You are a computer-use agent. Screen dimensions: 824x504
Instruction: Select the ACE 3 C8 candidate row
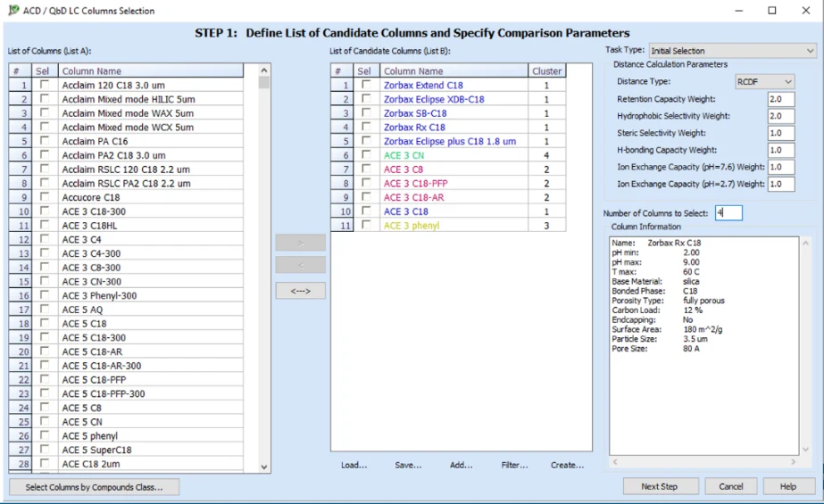pyautogui.click(x=448, y=169)
